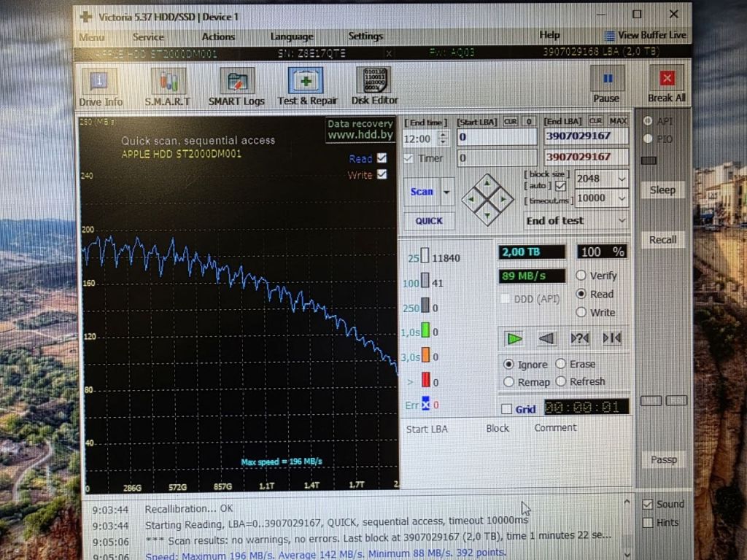Image resolution: width=747 pixels, height=560 pixels.
Task: Click the red Break All icon
Action: click(667, 79)
